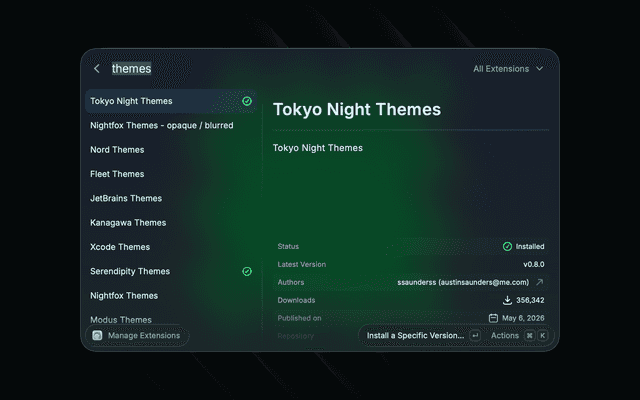Click the themes search field
The height and width of the screenshot is (400, 640).
pyautogui.click(x=131, y=69)
